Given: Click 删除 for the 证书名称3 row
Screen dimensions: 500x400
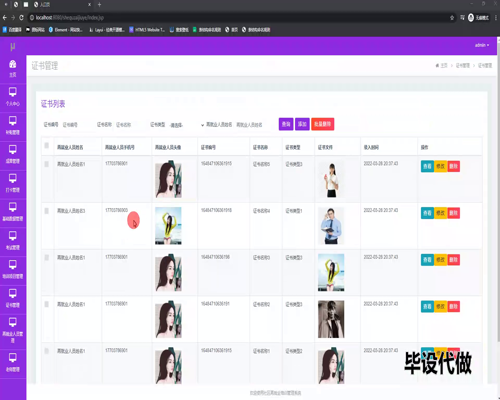Looking at the screenshot, I should pos(453,259).
